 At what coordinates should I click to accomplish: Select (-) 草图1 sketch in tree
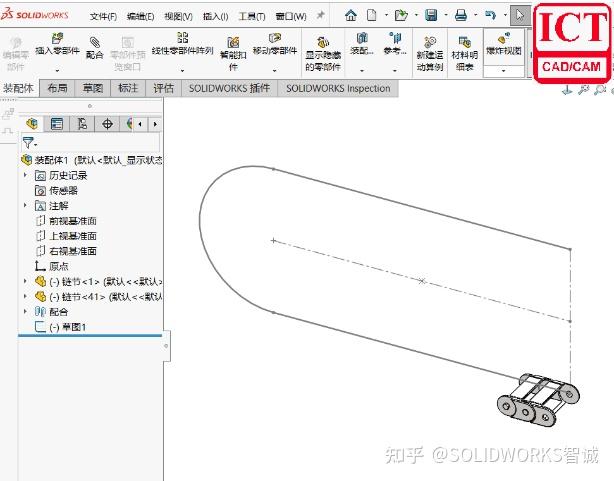[60, 327]
